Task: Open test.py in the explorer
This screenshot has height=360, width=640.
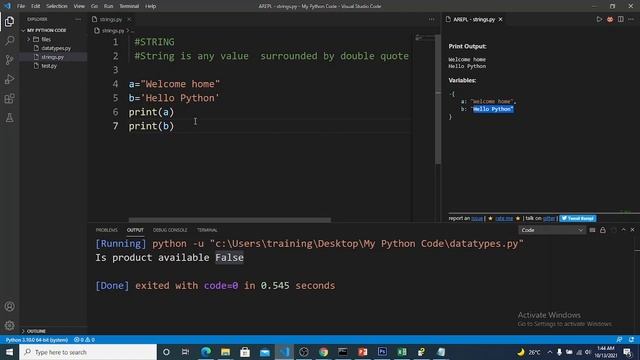Action: 49,66
